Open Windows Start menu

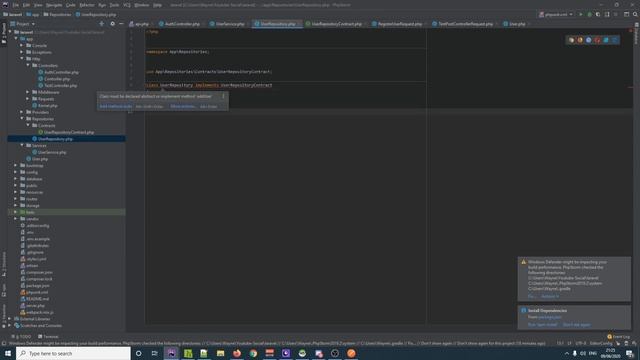(8, 353)
